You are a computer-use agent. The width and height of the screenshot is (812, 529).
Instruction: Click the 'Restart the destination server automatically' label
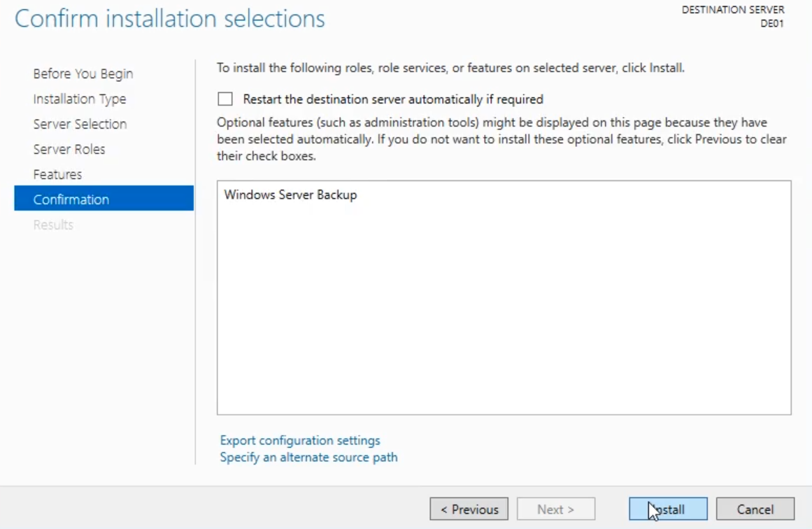(392, 99)
